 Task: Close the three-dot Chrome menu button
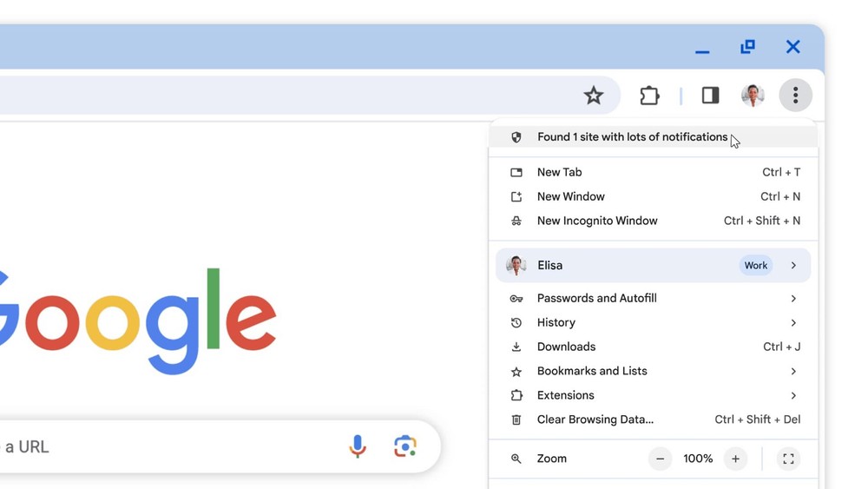(795, 96)
